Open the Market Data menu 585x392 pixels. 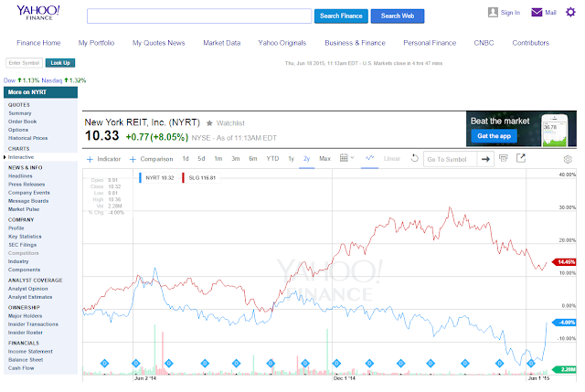221,43
